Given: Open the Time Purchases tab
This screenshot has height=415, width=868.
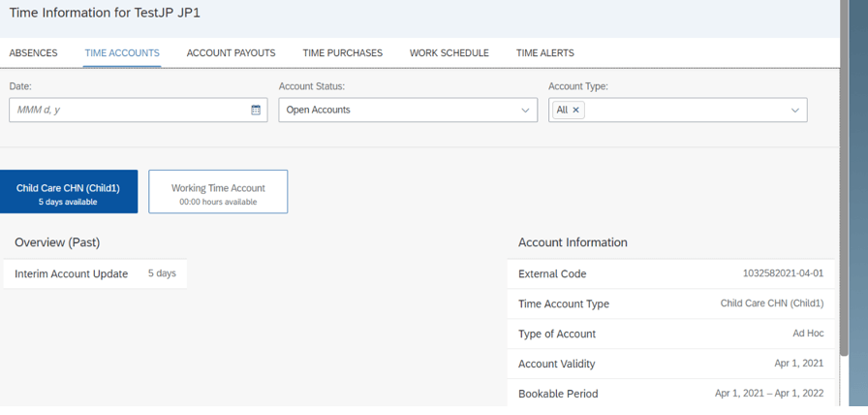Looking at the screenshot, I should [343, 53].
